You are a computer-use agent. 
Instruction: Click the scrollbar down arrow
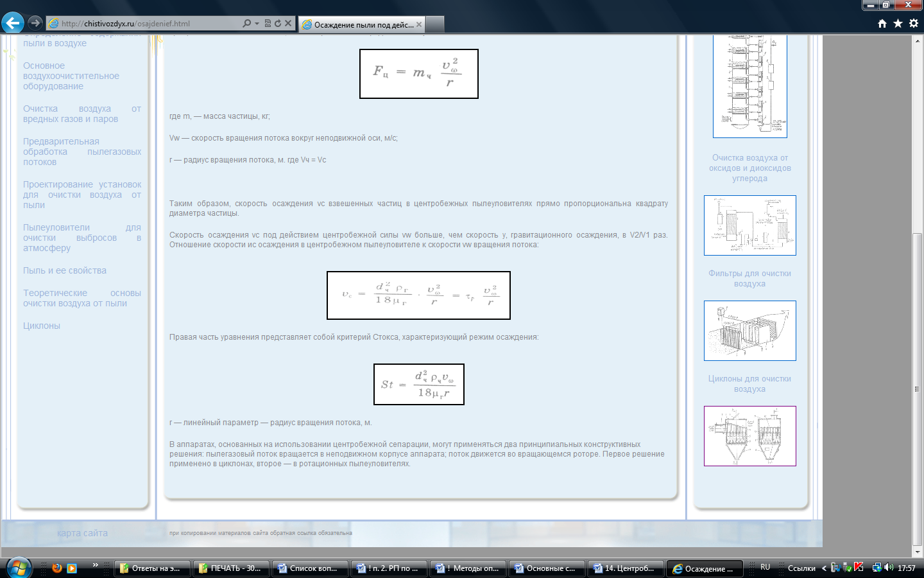pyautogui.click(x=918, y=552)
